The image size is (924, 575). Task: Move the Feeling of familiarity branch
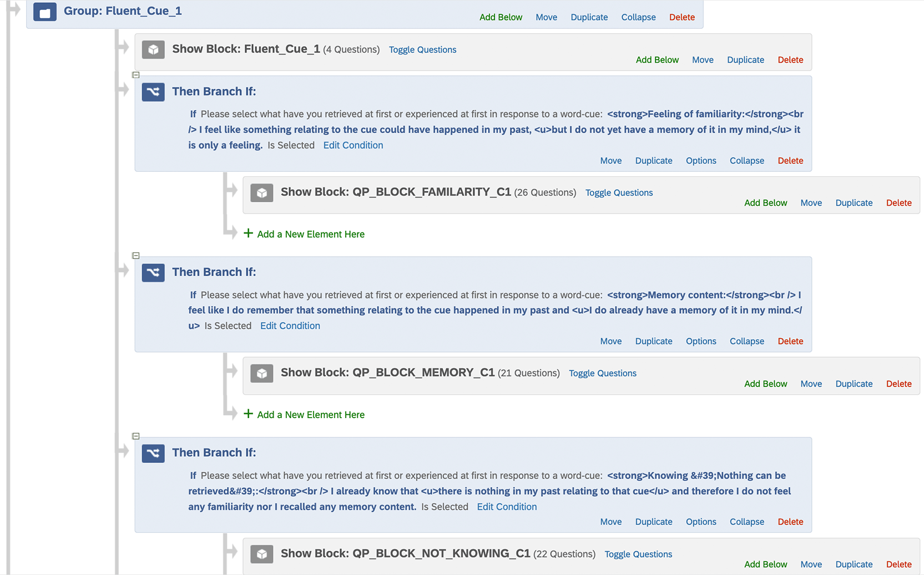coord(610,161)
